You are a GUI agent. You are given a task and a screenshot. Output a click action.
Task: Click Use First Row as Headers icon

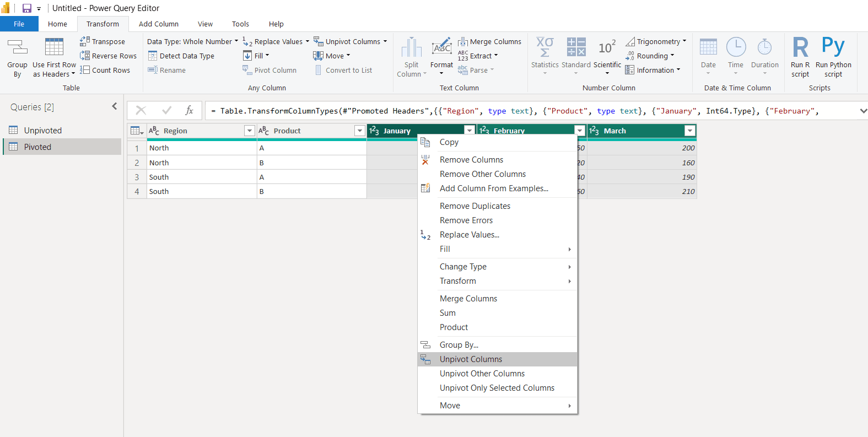coord(54,47)
